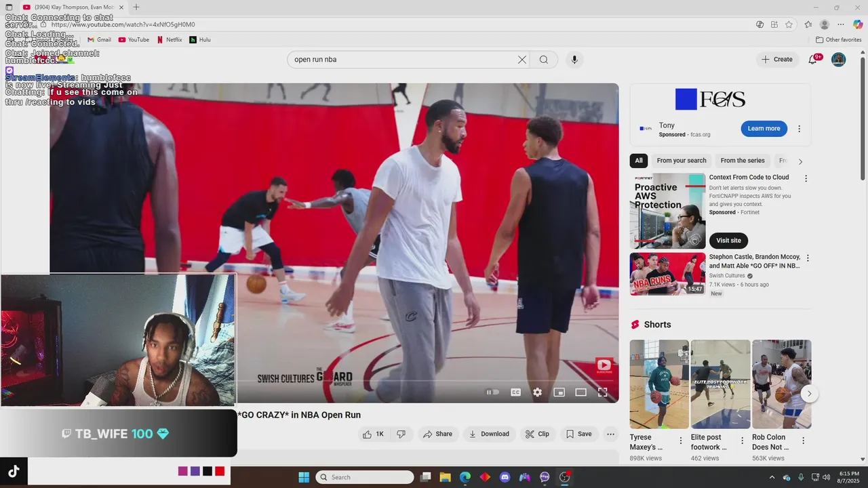Viewport: 868px width, 488px height.
Task: Open the video player settings gear
Action: point(538,392)
